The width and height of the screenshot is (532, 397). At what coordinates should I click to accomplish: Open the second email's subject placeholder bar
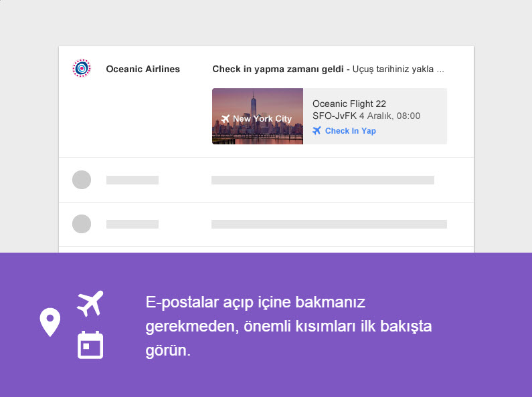coord(323,180)
